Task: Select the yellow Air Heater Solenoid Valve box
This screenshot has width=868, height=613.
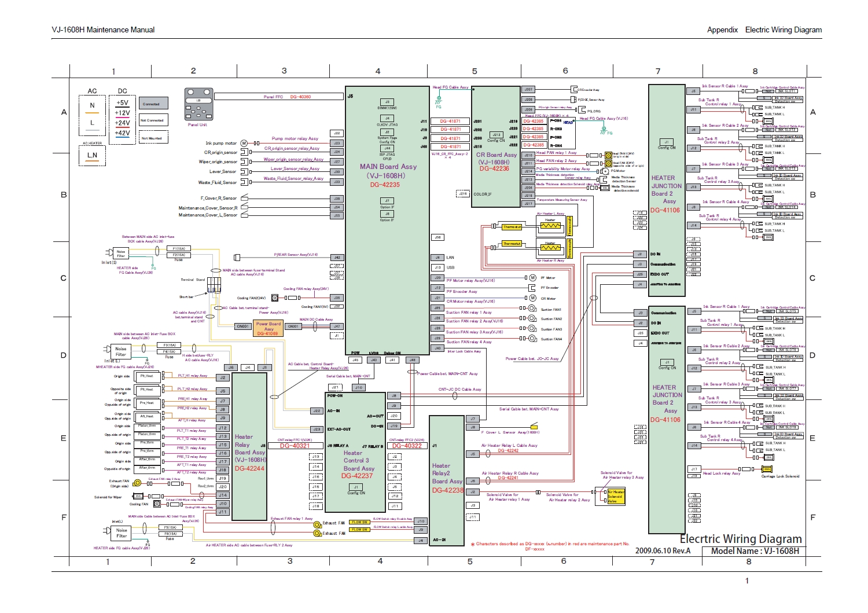Action: 616,496
